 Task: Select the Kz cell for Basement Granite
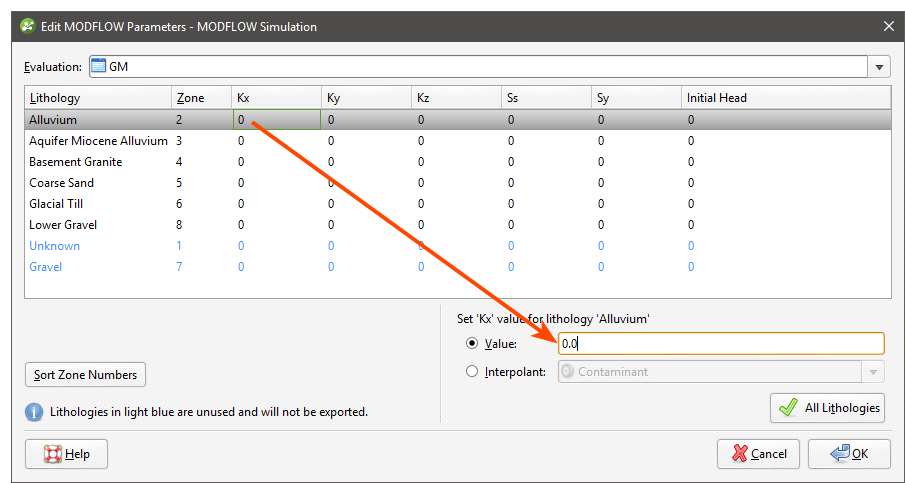click(456, 162)
